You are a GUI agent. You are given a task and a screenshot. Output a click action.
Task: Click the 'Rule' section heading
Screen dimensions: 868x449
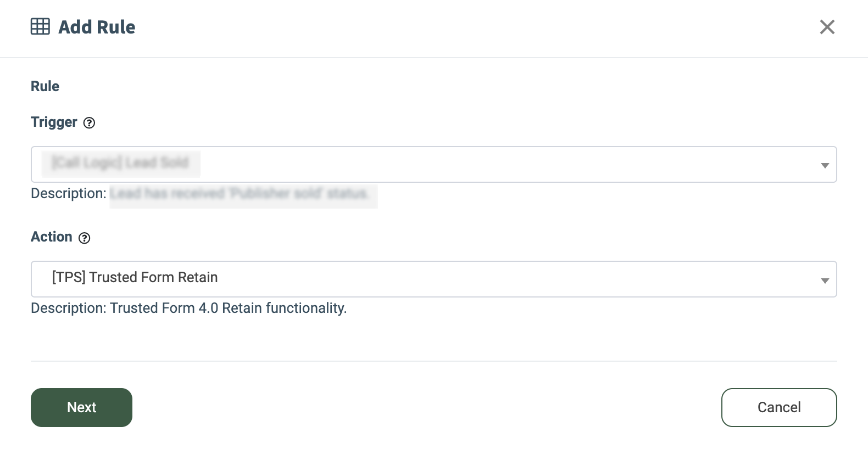coord(45,86)
